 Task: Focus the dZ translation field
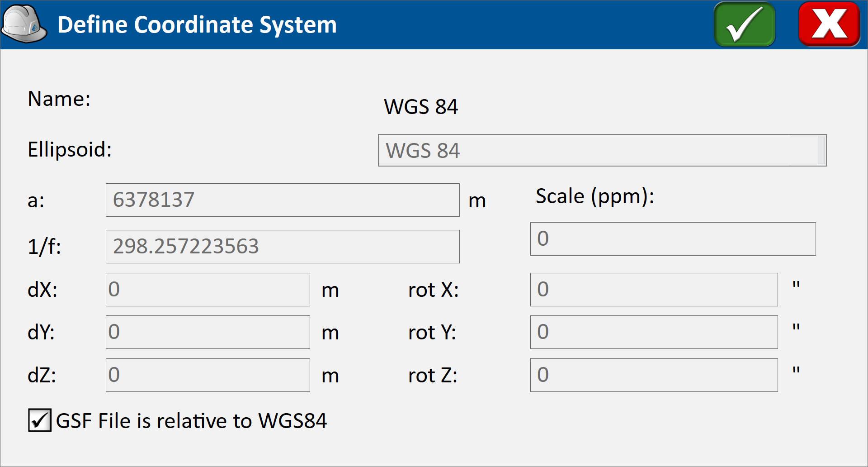coord(208,375)
